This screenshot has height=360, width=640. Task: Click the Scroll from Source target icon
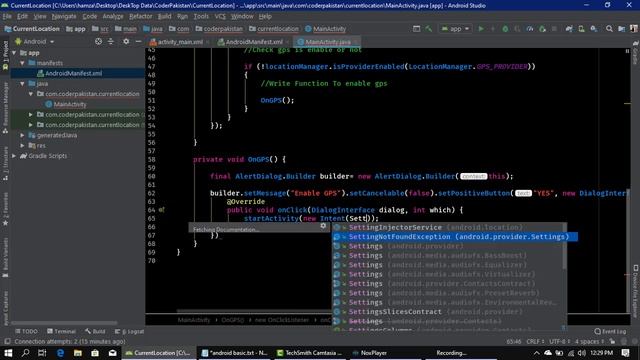[98, 41]
